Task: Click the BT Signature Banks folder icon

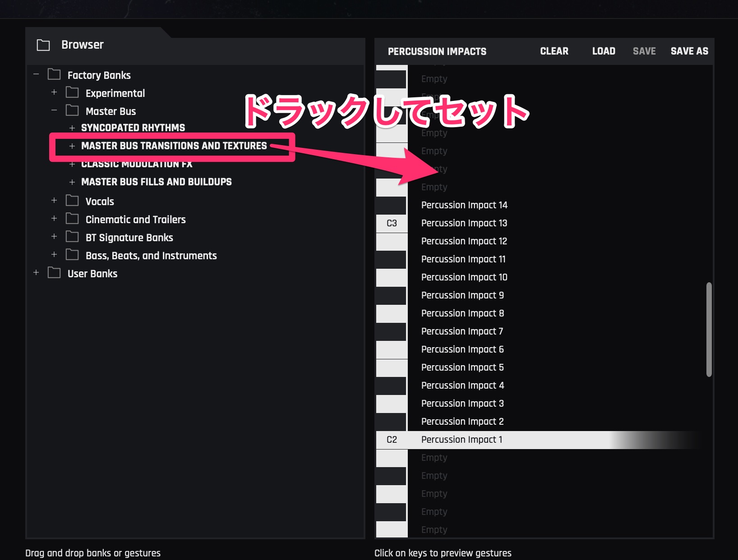Action: point(72,237)
